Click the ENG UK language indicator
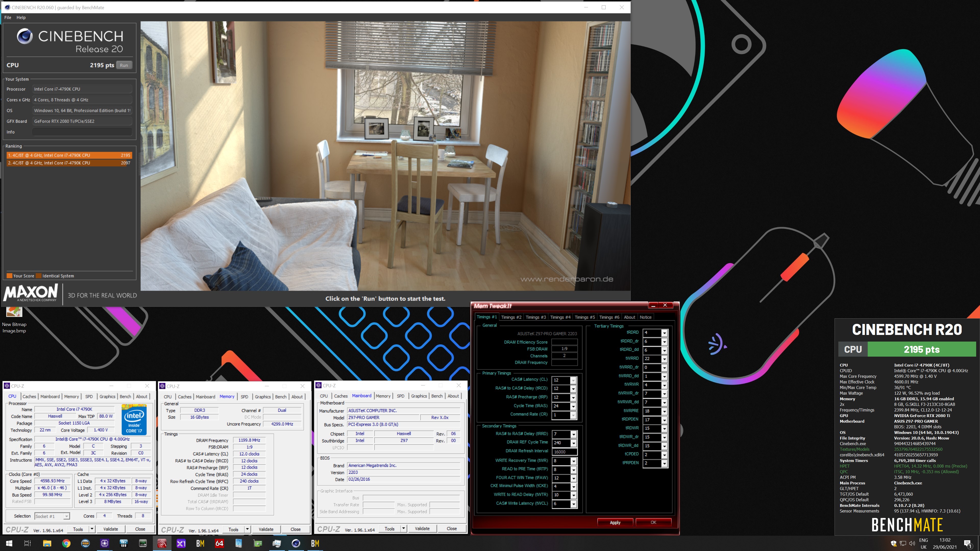The image size is (980, 551). click(x=923, y=543)
